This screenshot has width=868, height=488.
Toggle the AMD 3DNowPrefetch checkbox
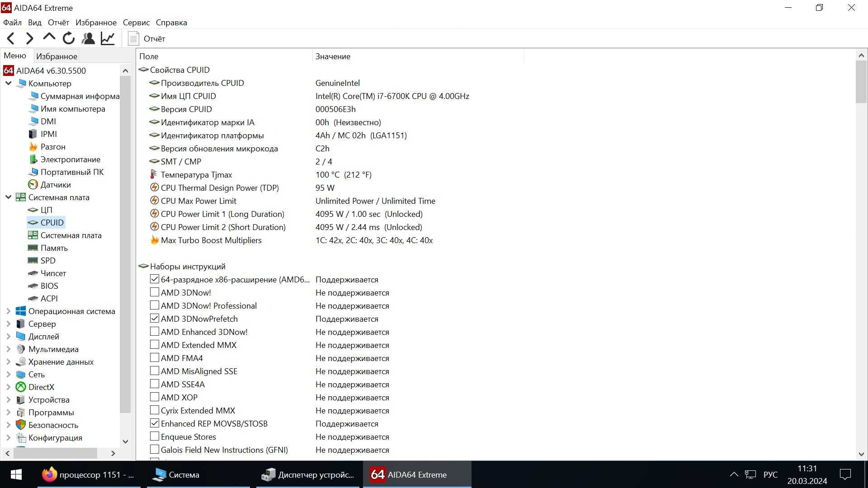click(x=155, y=319)
